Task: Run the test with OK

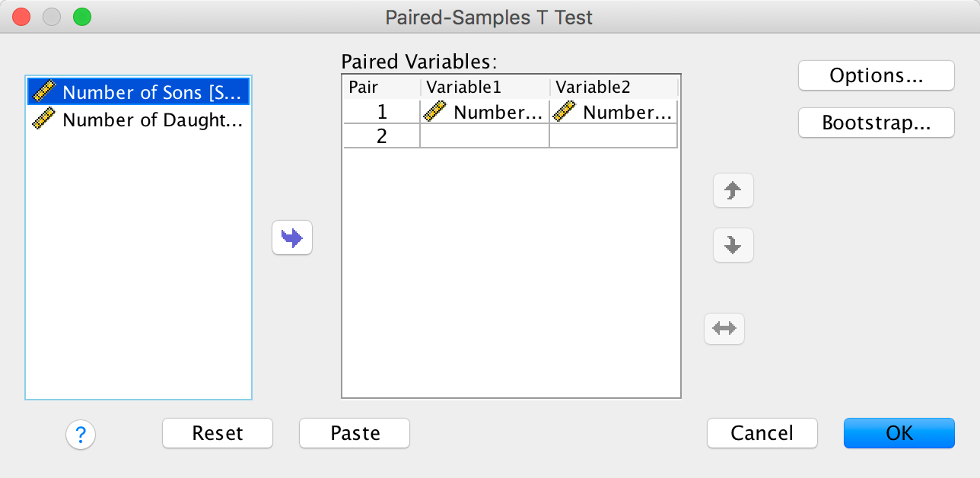Action: point(899,433)
